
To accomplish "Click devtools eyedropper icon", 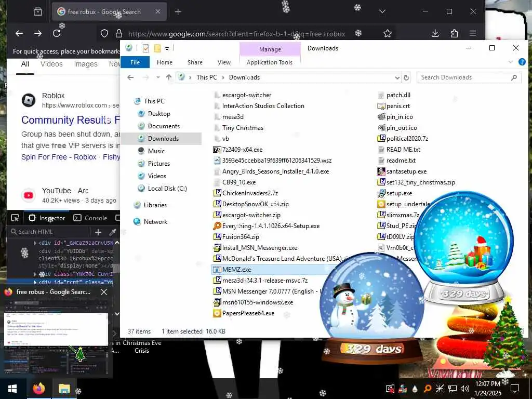I will [113, 232].
